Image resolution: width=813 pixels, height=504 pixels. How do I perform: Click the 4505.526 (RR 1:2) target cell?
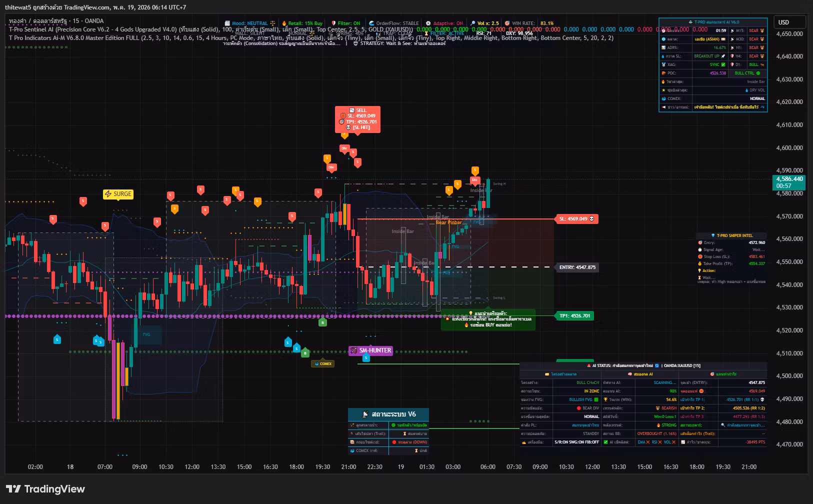741,408
